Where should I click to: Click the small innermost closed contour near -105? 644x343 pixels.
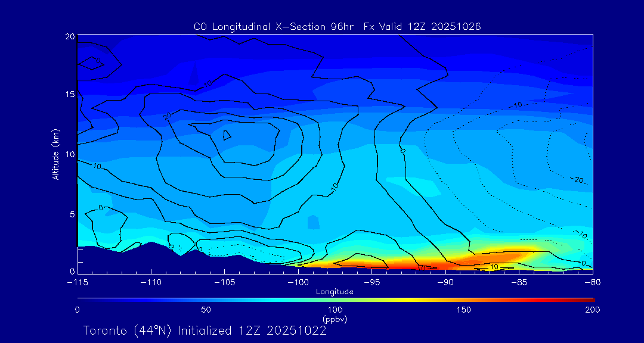(227, 135)
